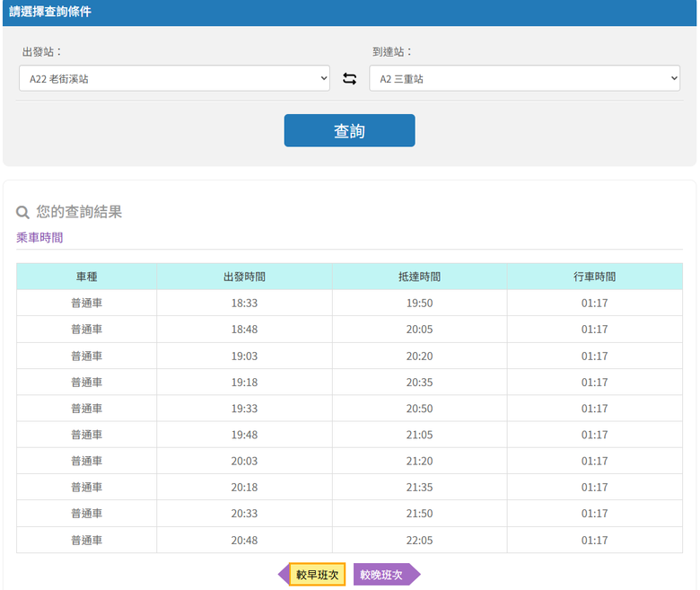Click arrival time 20:05
This screenshot has width=700, height=590.
click(419, 330)
